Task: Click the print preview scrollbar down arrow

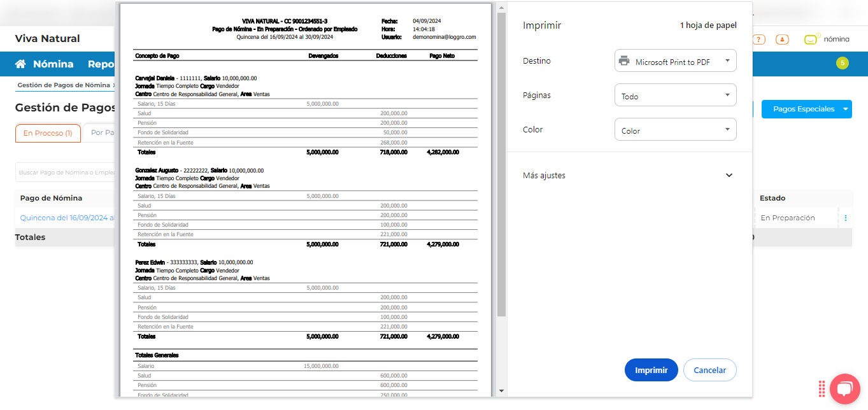Action: tap(501, 391)
